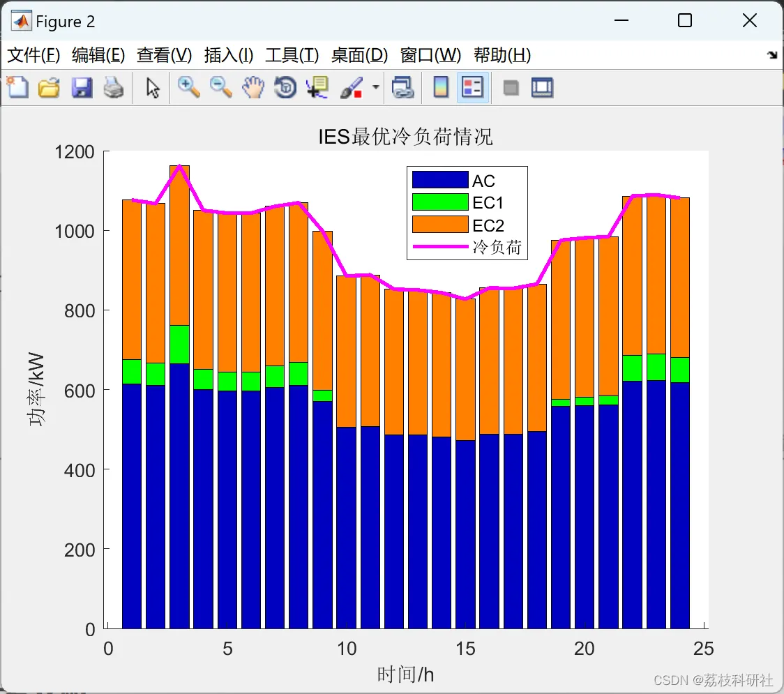784x694 pixels.
Task: Click the green EC1 legend swatch
Action: 440,202
